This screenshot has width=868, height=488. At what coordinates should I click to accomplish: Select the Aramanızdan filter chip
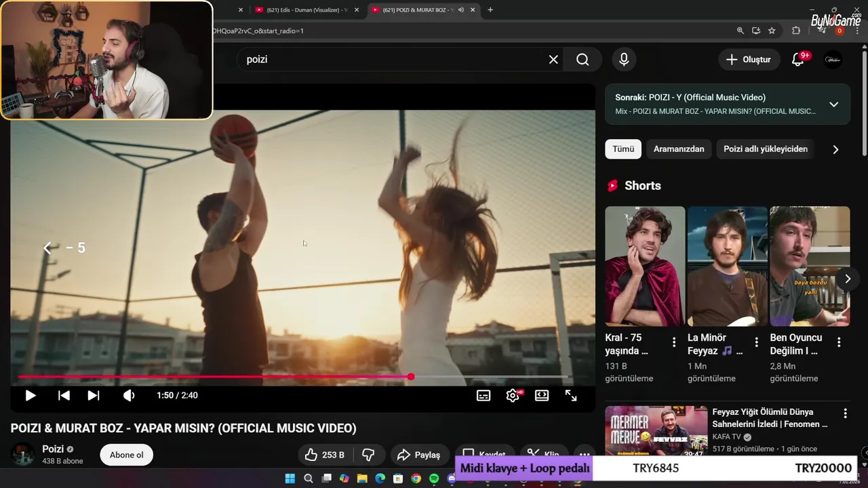coord(679,149)
